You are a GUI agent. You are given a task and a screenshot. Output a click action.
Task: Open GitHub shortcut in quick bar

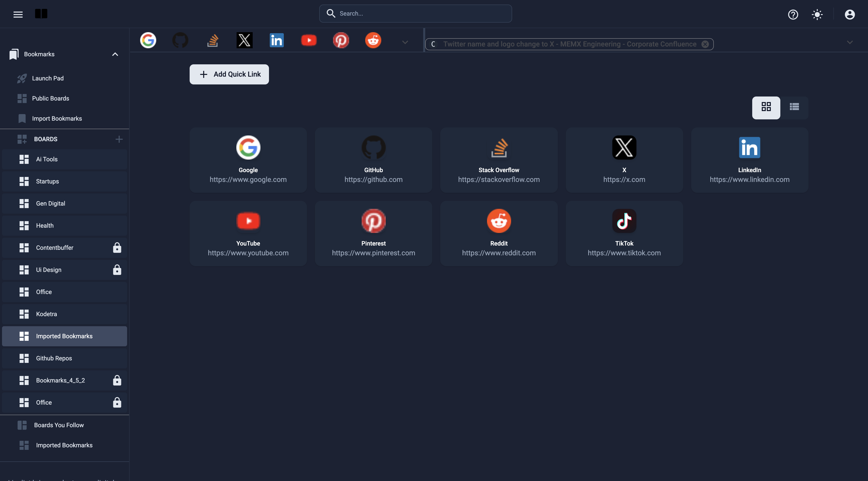(x=180, y=40)
